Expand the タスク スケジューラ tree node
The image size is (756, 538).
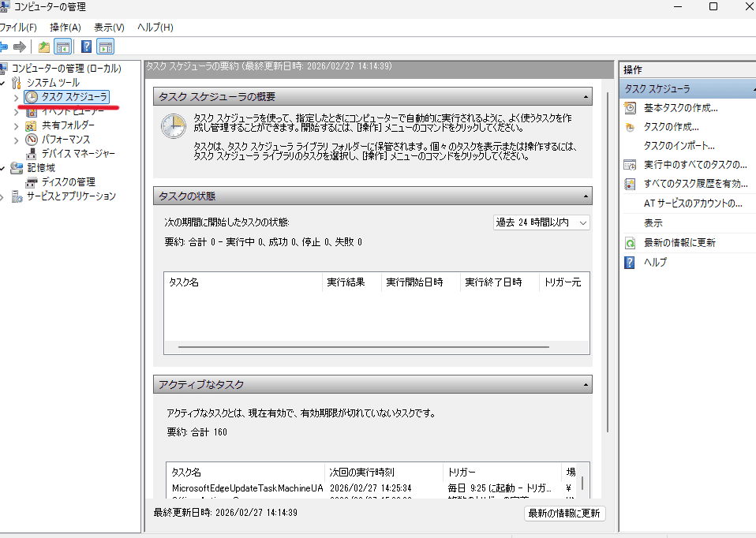click(x=16, y=97)
